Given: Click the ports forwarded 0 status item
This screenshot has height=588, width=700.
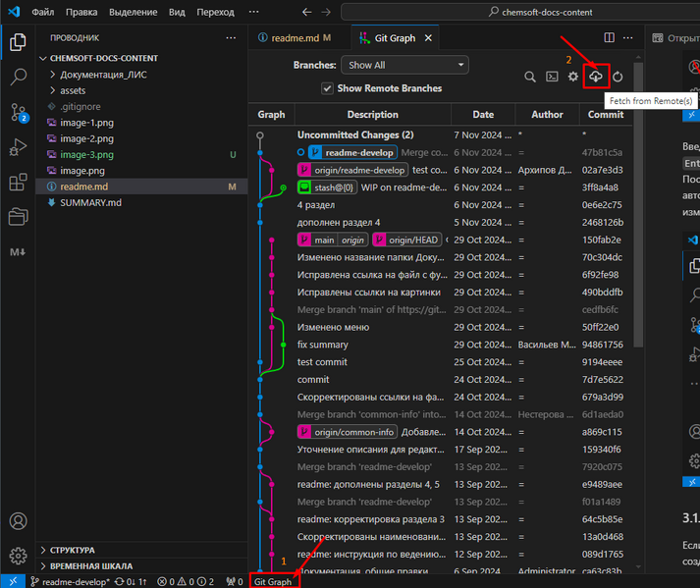Looking at the screenshot, I should coord(235,582).
